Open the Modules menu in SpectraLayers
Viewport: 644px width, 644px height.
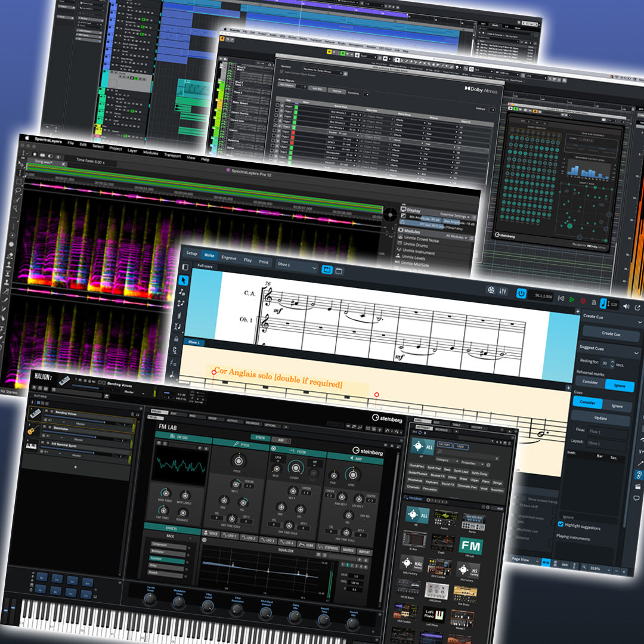150,153
